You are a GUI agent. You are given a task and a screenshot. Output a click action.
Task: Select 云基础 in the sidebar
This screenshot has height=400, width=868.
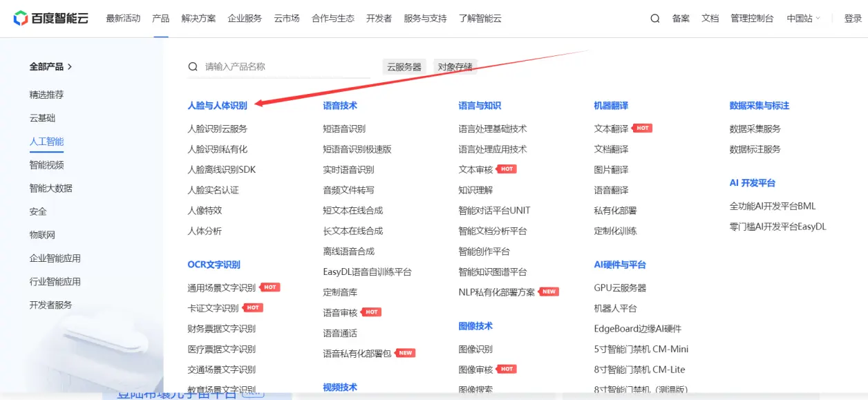42,118
